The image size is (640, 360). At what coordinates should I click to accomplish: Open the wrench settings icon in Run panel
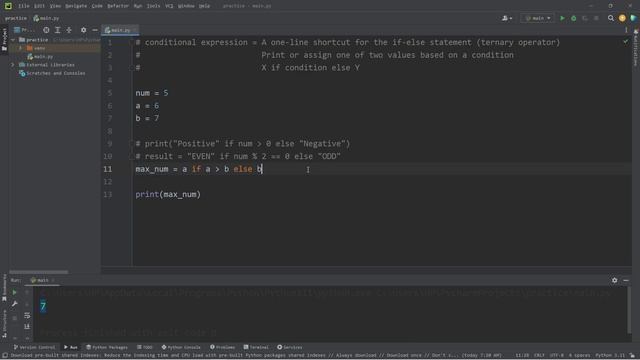point(14,304)
